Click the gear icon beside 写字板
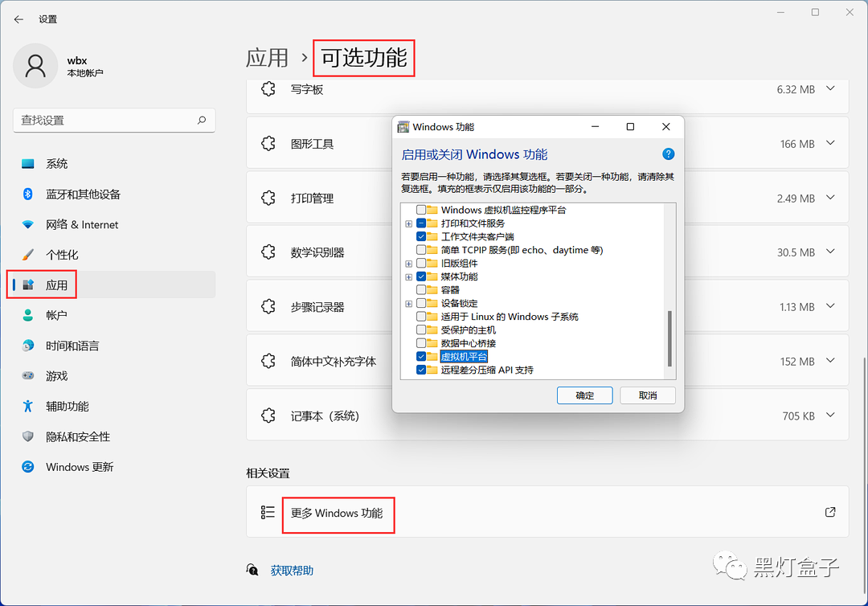The width and height of the screenshot is (868, 606). click(268, 89)
